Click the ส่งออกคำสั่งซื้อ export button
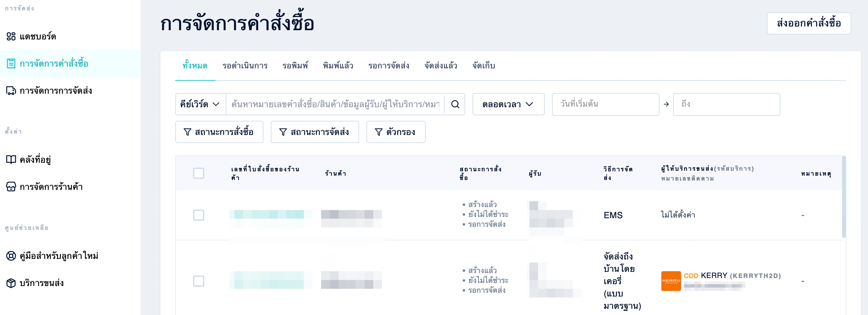This screenshot has width=868, height=315. 809,23
